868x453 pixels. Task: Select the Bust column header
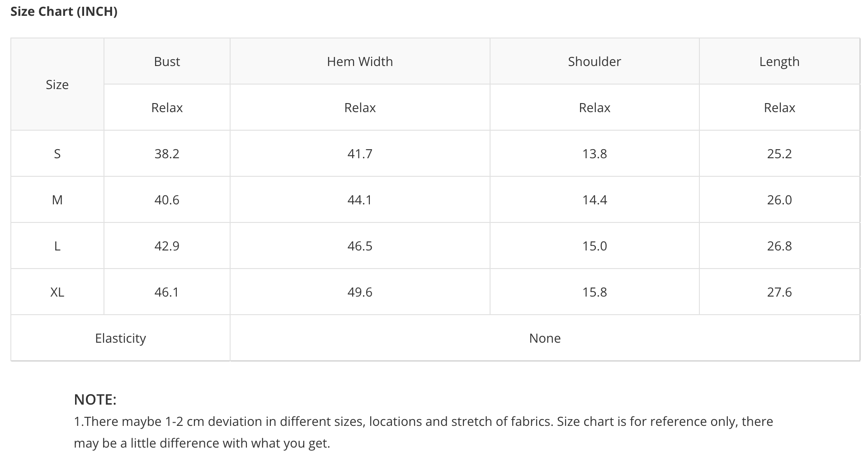[167, 61]
